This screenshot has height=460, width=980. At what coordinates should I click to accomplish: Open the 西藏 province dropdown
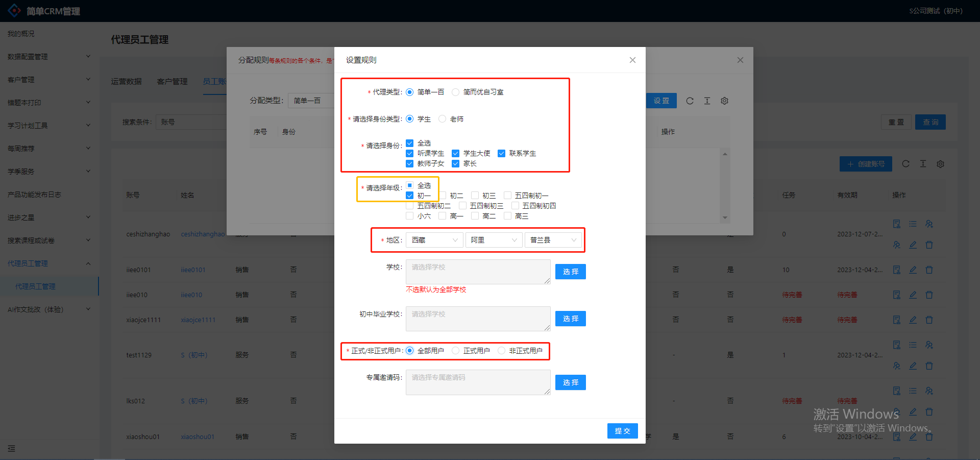tap(434, 240)
